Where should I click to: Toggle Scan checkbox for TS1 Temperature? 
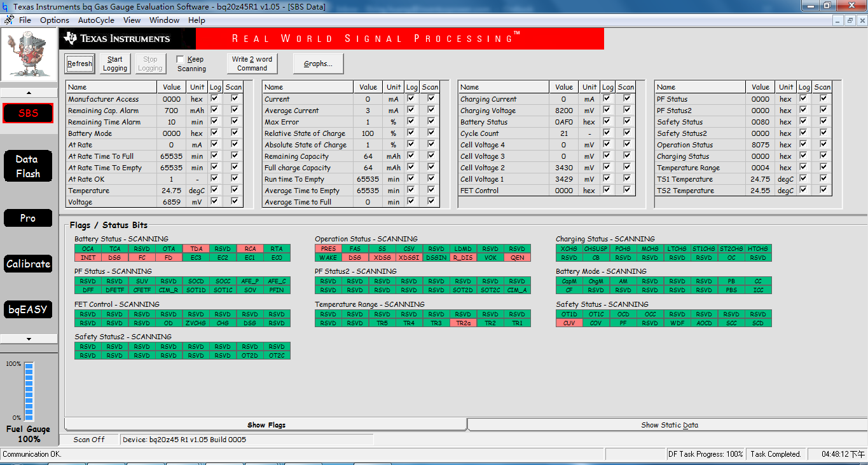[x=823, y=179]
